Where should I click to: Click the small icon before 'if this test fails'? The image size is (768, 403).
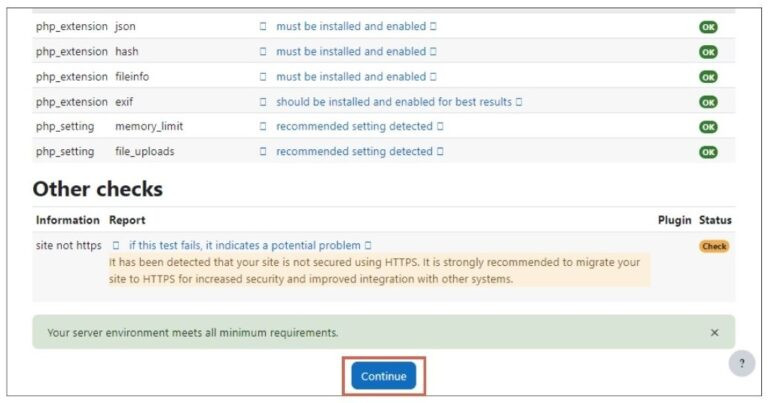[x=116, y=245]
